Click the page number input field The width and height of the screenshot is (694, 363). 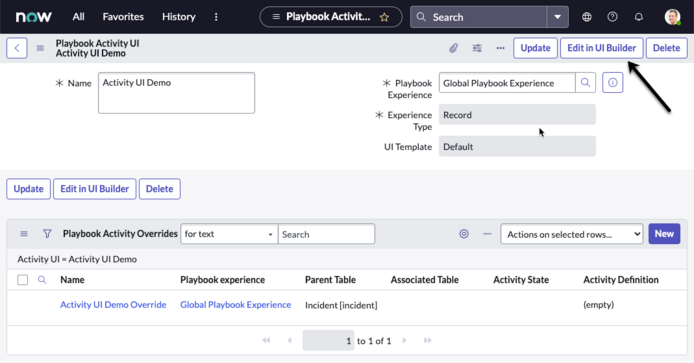coord(328,340)
